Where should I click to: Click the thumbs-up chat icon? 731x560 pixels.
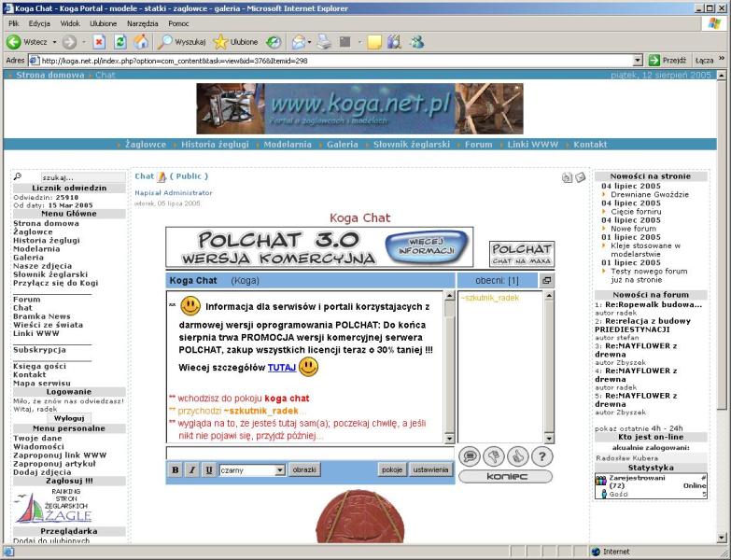point(518,456)
